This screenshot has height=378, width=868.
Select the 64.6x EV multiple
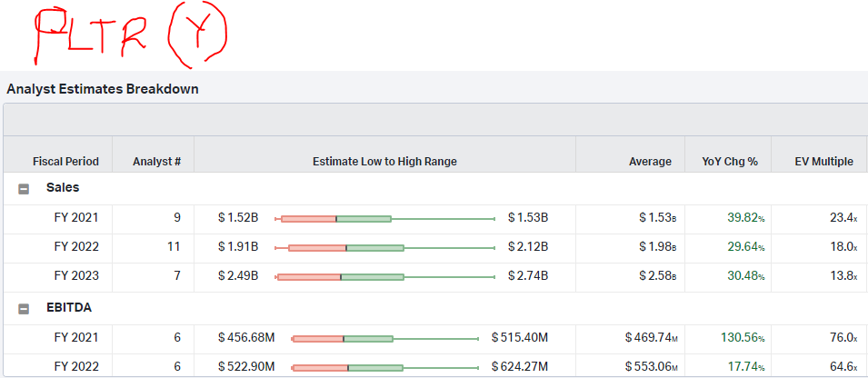click(x=843, y=366)
